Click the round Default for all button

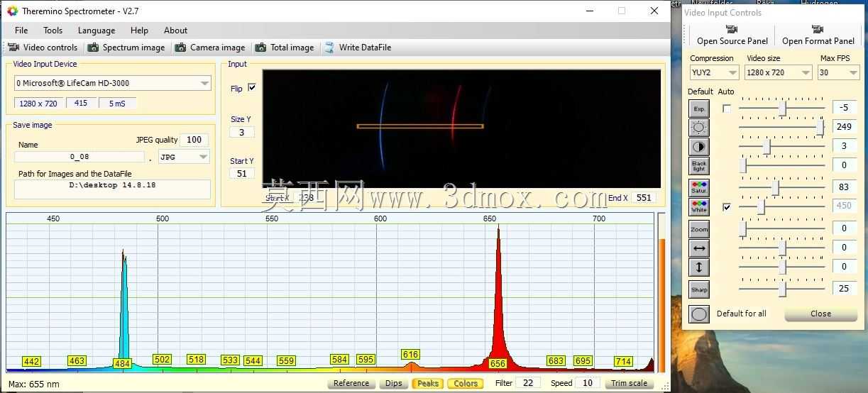699,314
